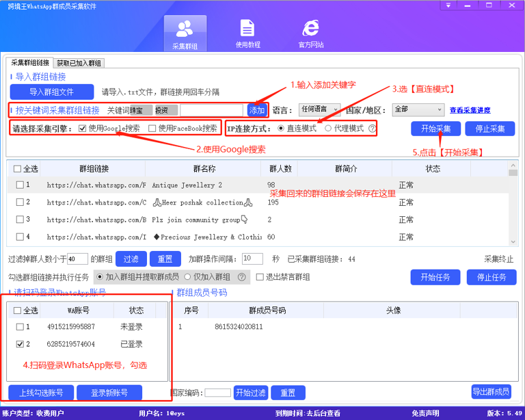
Task: Select the 仅加入群组 radio option
Action: click(187, 277)
